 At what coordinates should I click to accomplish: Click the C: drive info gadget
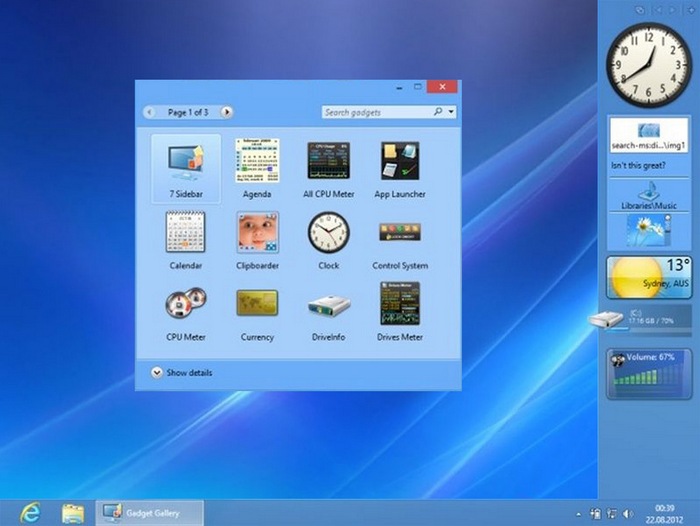[641, 319]
